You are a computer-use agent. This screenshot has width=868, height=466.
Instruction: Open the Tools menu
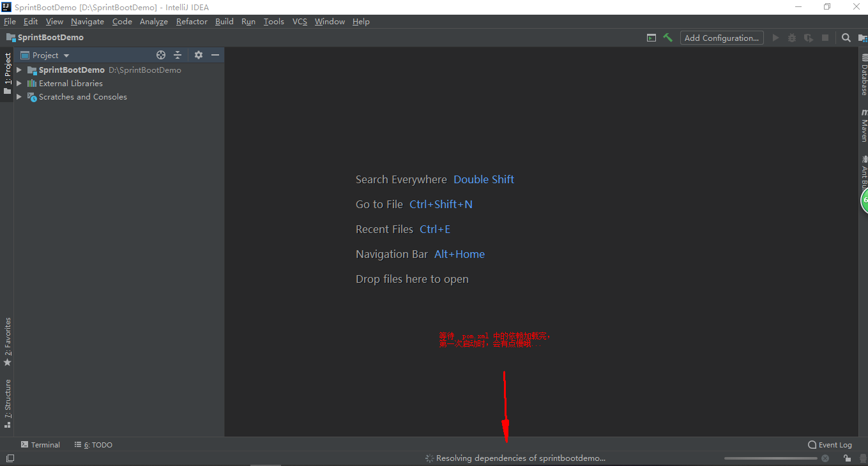[274, 22]
